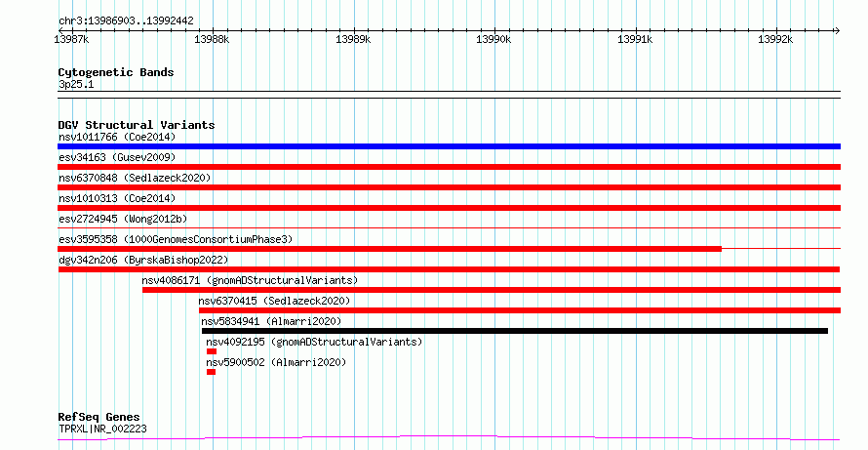Click the red nsv6370415 variant bar
This screenshot has height=450, width=868.
[x=520, y=310]
